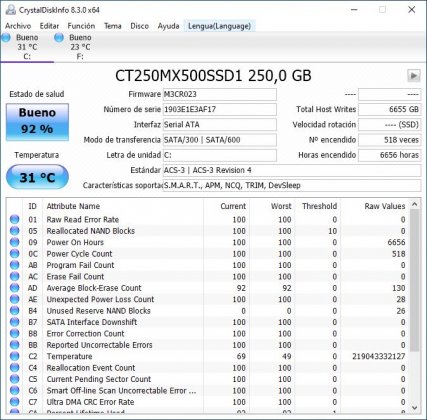Screen dimensions: 427x420
Task: Click status orb for Unexpected Power Loss Count
Action: pos(15,299)
